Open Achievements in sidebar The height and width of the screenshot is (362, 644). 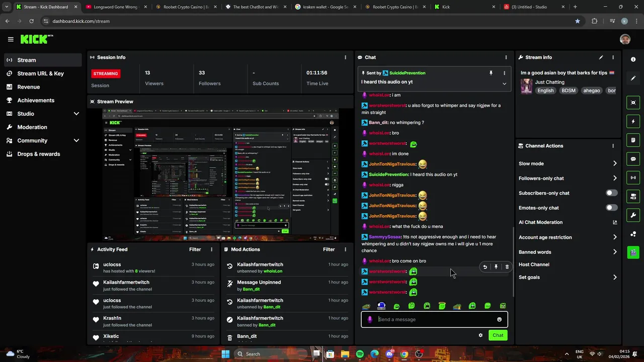click(43, 100)
